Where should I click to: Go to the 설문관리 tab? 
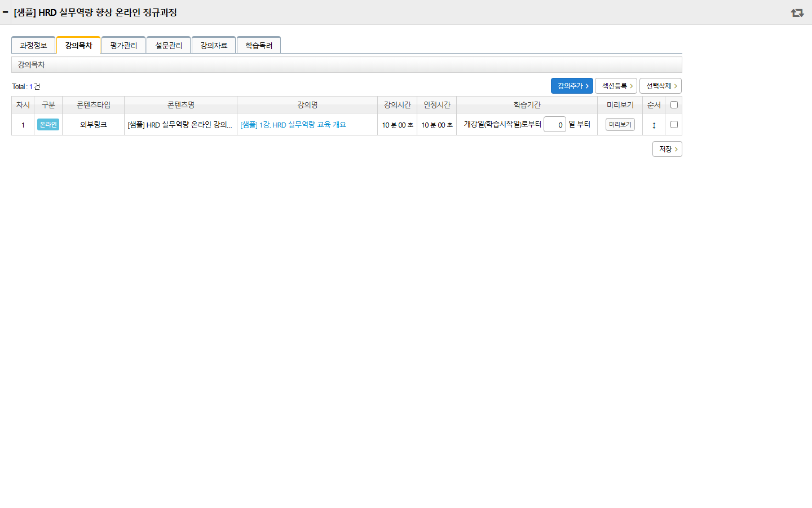click(x=169, y=45)
